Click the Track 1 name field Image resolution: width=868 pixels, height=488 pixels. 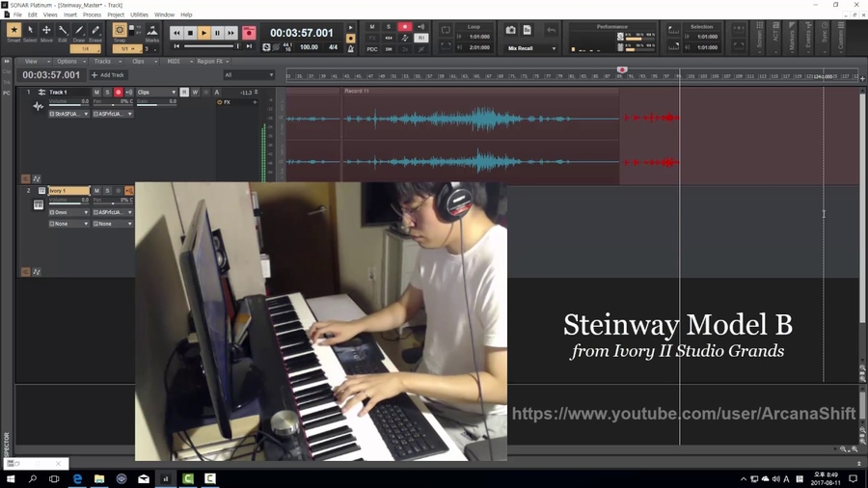point(68,93)
